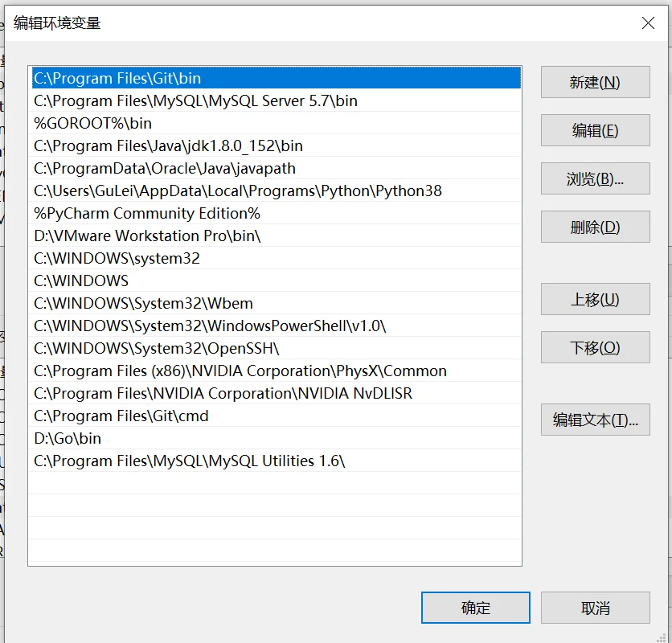The image size is (672, 643).
Task: Select the System32\OpenSSH\ path entry
Action: click(x=277, y=348)
